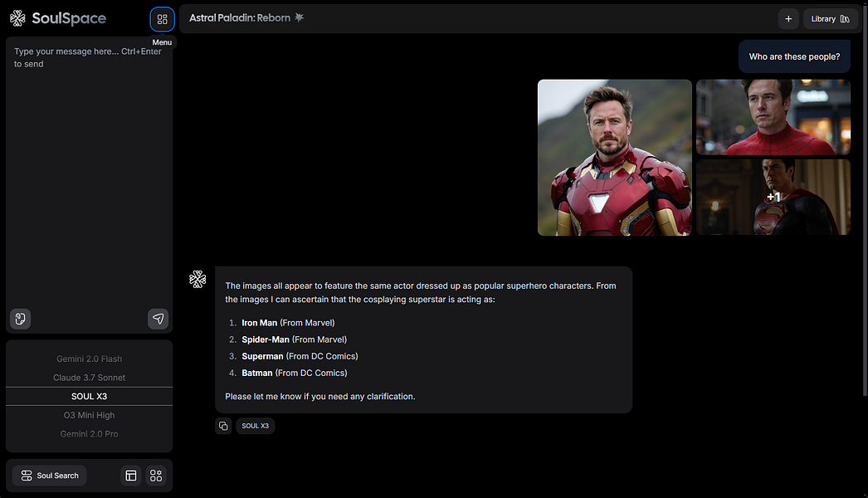Image resolution: width=868 pixels, height=498 pixels.
Task: Click the 'Spider-Man' list item text
Action: pos(294,339)
